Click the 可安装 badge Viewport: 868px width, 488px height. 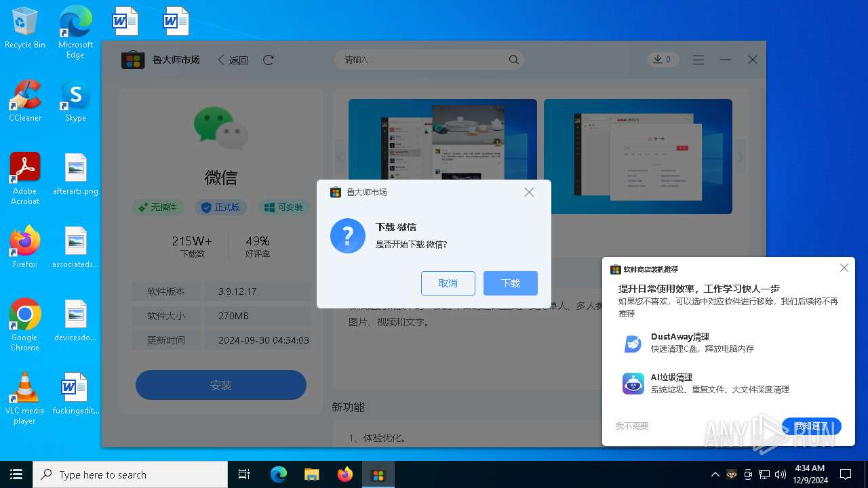(284, 207)
